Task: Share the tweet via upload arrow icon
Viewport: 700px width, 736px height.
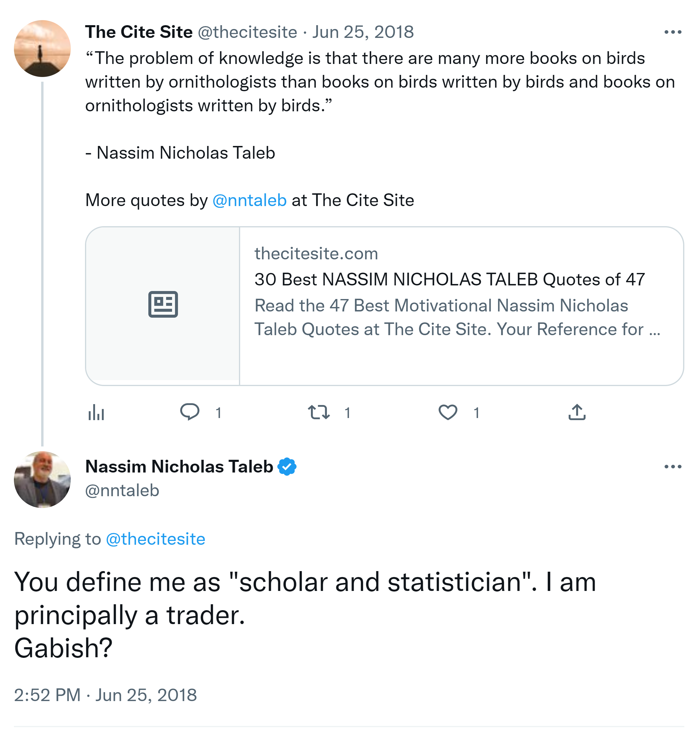Action: tap(577, 412)
